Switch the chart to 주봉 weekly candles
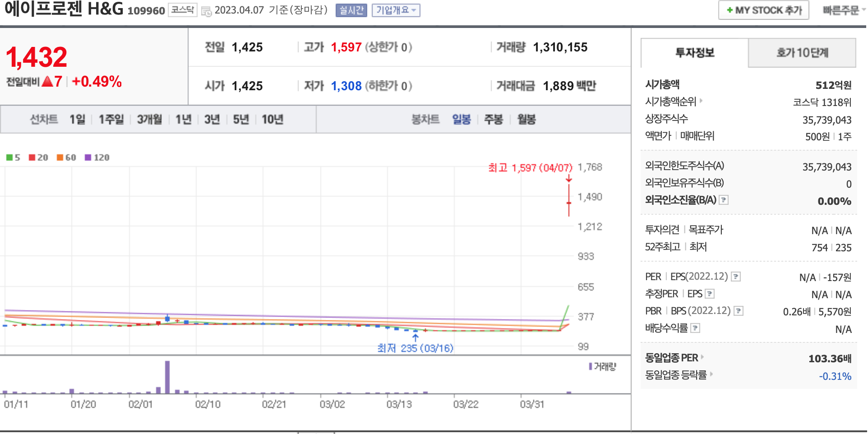Screen dimensions: 868x434 tap(493, 120)
